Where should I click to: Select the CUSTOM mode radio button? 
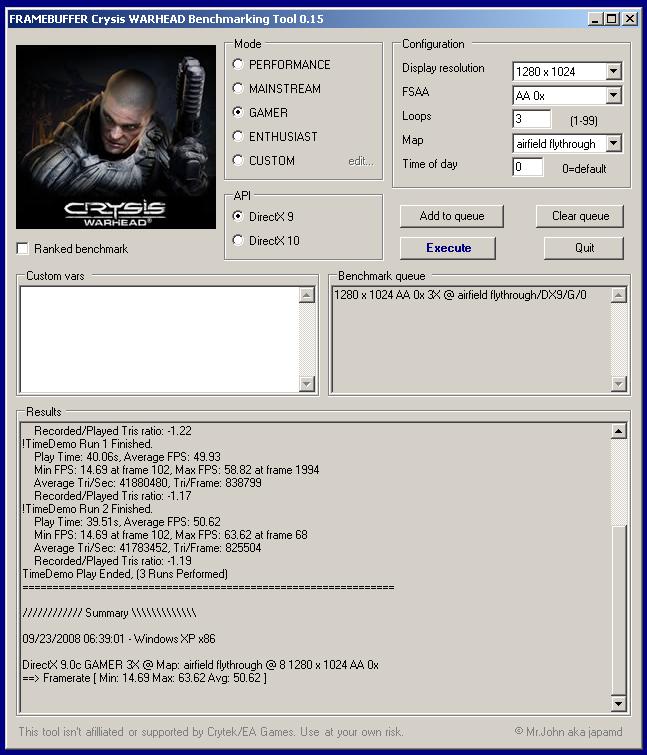(x=238, y=160)
